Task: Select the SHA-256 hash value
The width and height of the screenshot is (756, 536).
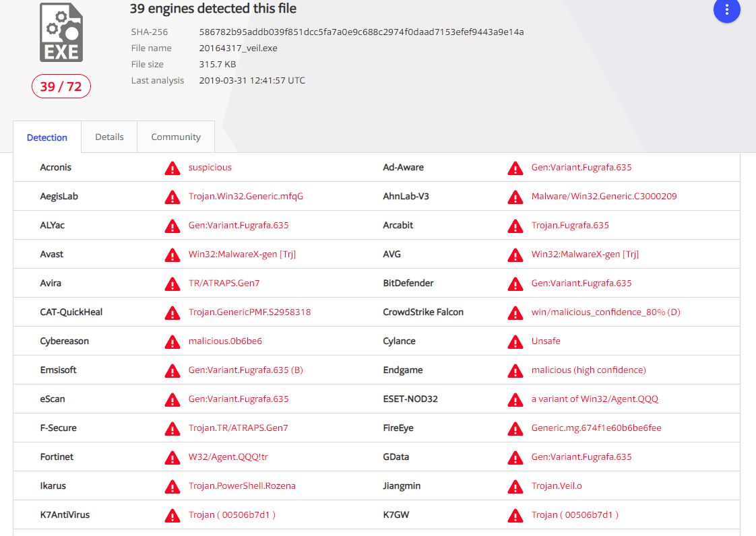Action: pyautogui.click(x=361, y=32)
